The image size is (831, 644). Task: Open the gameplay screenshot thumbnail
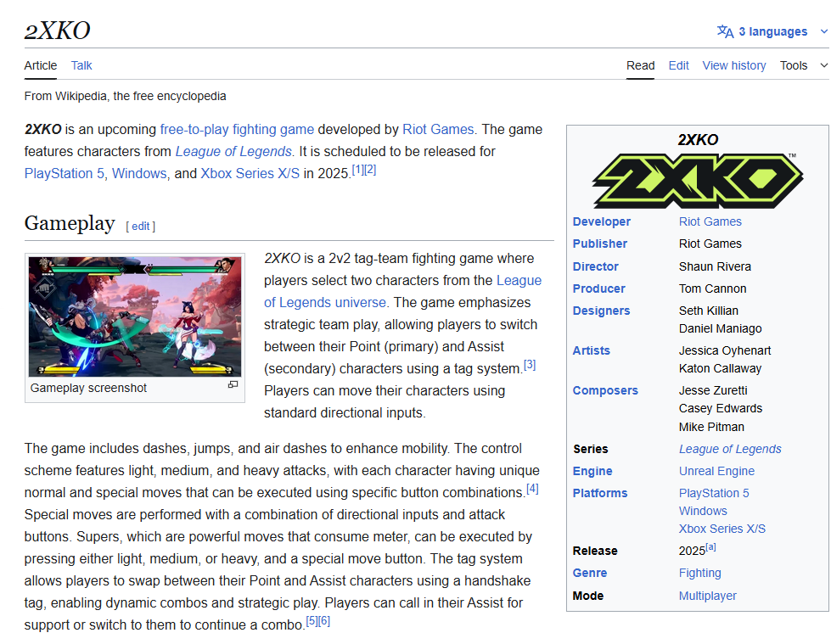[x=135, y=316]
